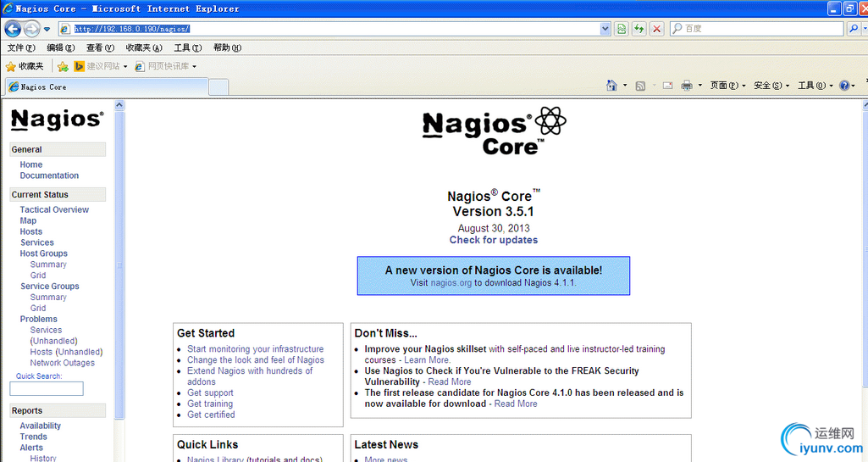Click the Print icon
This screenshot has width=868, height=462.
point(687,86)
